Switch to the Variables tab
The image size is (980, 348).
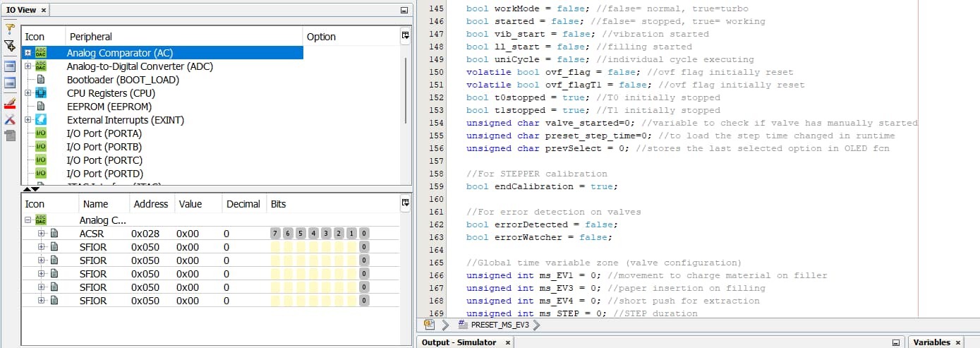(x=931, y=342)
